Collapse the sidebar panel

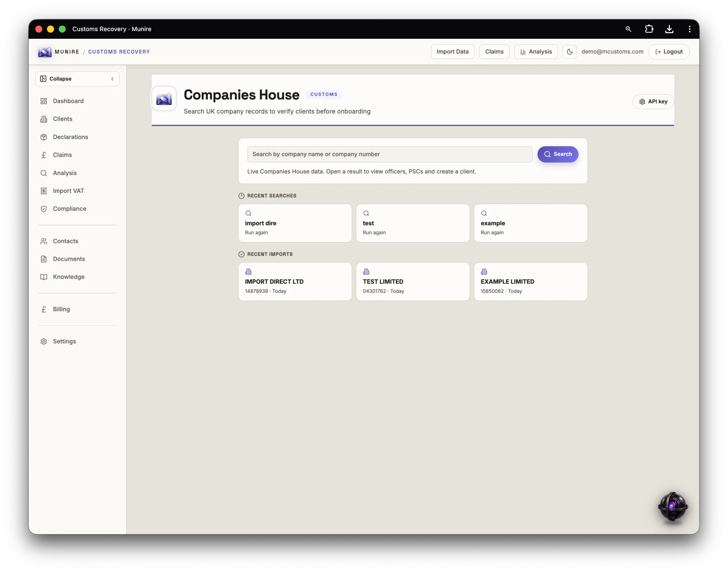click(x=77, y=79)
